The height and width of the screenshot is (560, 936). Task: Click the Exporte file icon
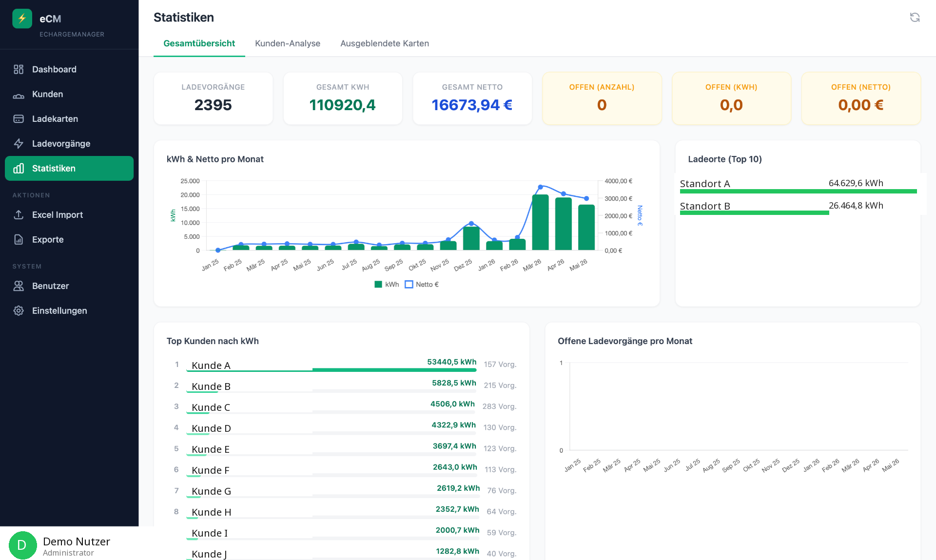click(19, 240)
